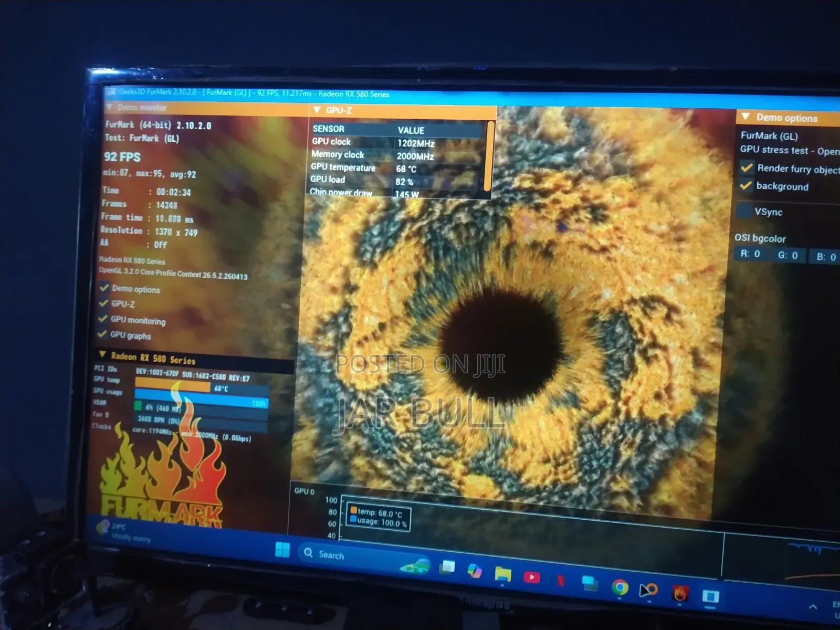The width and height of the screenshot is (840, 630).
Task: Open Task View from the taskbar
Action: coord(448,566)
